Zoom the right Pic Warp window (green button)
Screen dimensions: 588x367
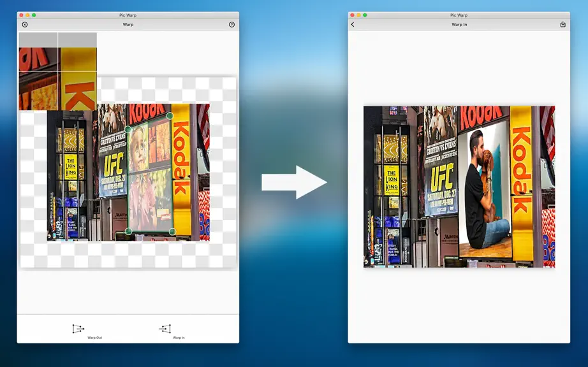(x=365, y=15)
